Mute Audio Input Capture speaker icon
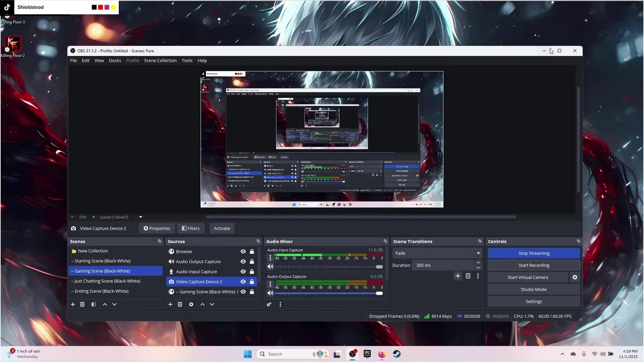 tap(270, 266)
